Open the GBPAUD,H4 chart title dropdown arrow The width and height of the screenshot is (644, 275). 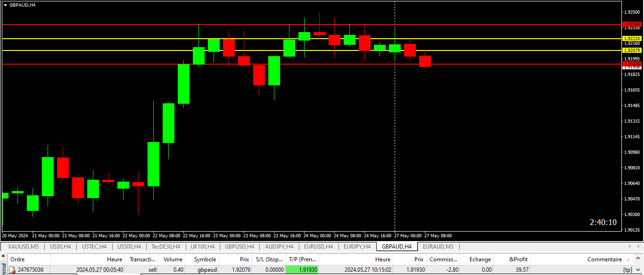click(5, 5)
